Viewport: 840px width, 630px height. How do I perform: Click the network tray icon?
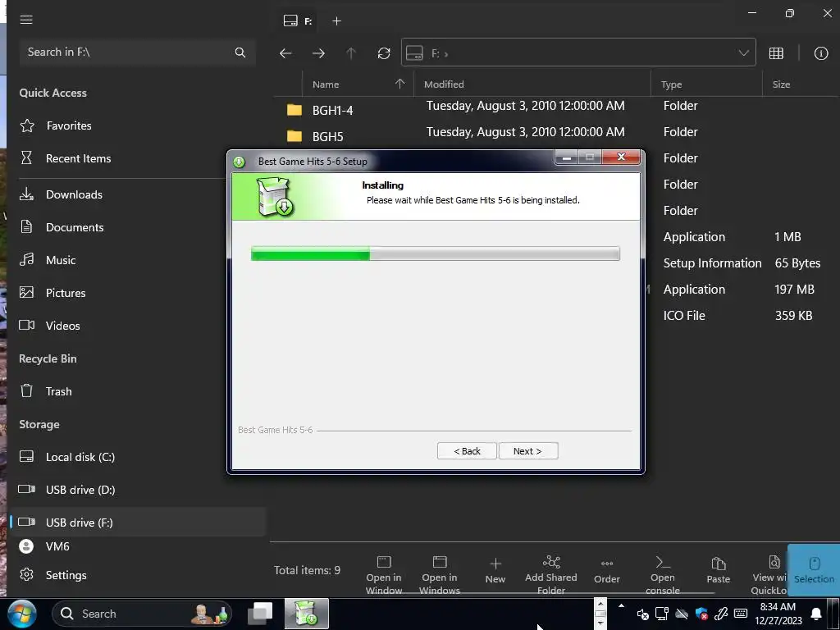[x=662, y=614]
